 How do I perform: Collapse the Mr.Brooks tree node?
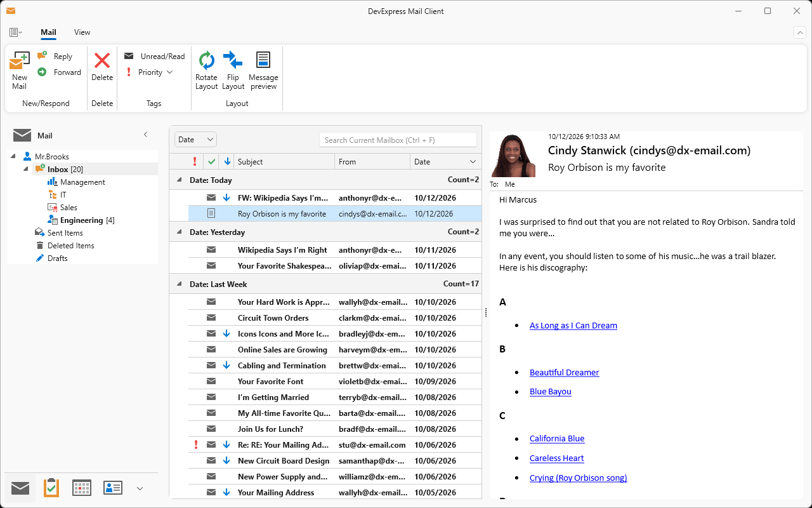tap(13, 156)
